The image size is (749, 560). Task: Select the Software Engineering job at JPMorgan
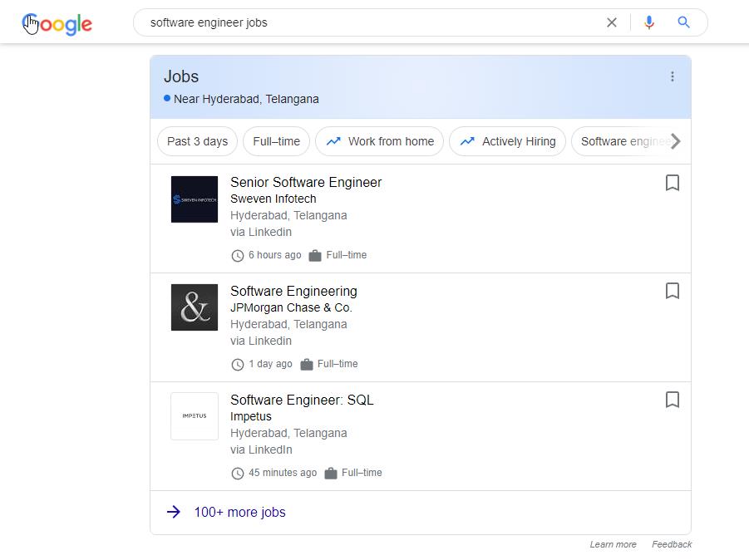293,292
